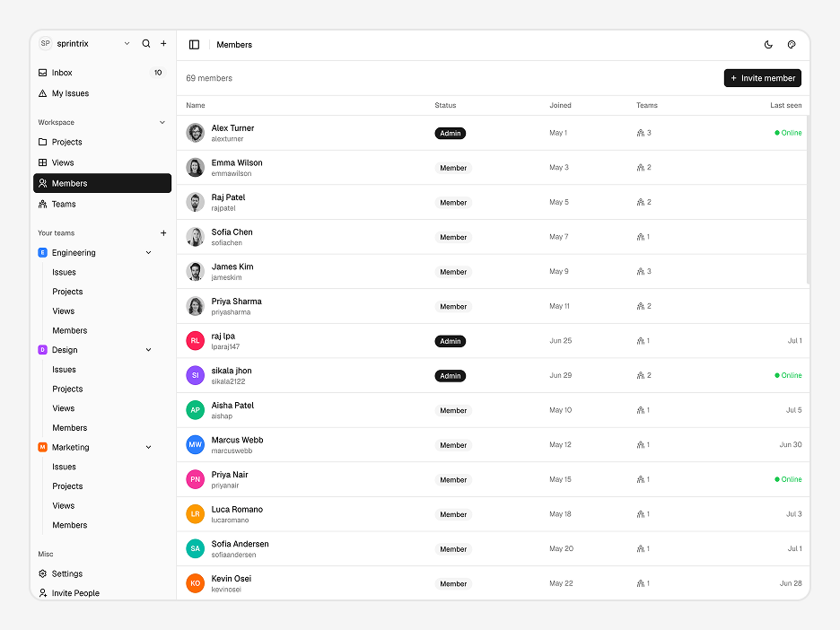
Task: Click Alex Turner's avatar photo
Action: (x=195, y=133)
